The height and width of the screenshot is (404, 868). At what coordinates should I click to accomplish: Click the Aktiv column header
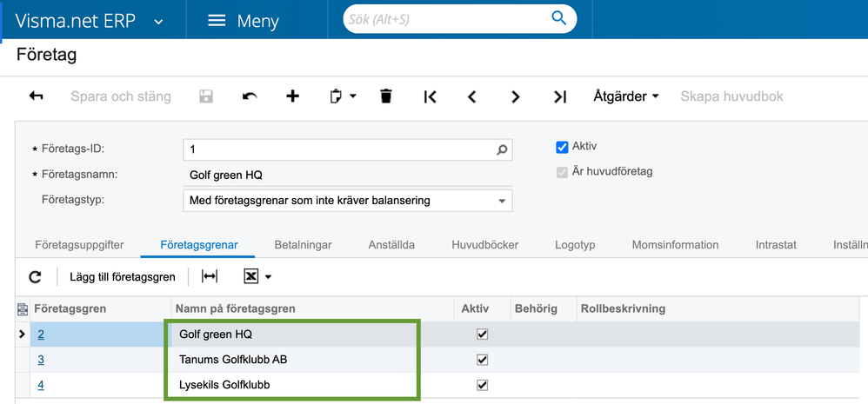click(x=483, y=309)
